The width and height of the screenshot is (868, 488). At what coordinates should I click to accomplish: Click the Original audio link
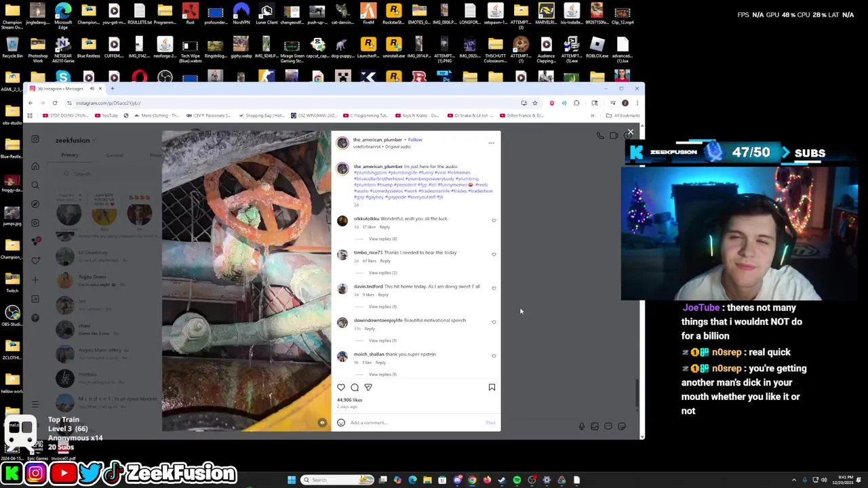pos(397,146)
